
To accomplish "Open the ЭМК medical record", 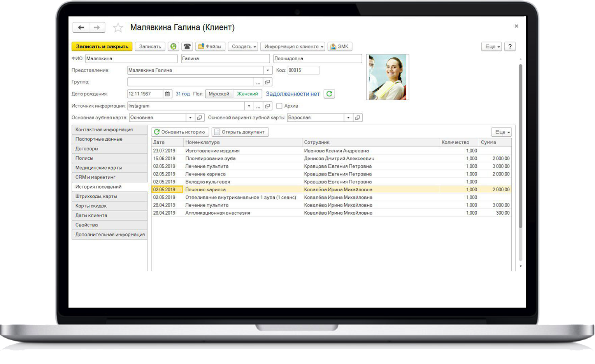I will pos(340,47).
